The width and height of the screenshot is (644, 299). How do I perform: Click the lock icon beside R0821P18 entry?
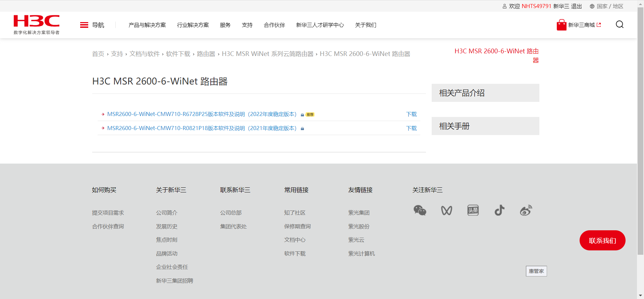pyautogui.click(x=302, y=129)
